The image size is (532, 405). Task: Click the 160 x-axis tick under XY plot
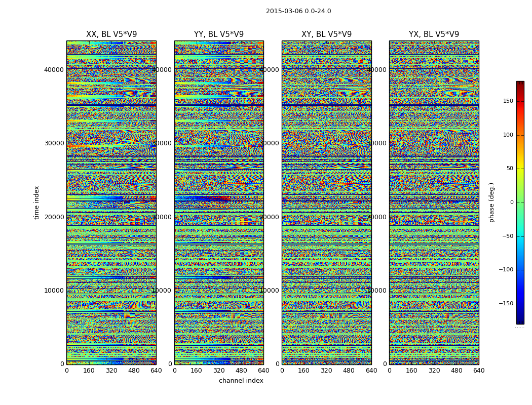point(303,371)
